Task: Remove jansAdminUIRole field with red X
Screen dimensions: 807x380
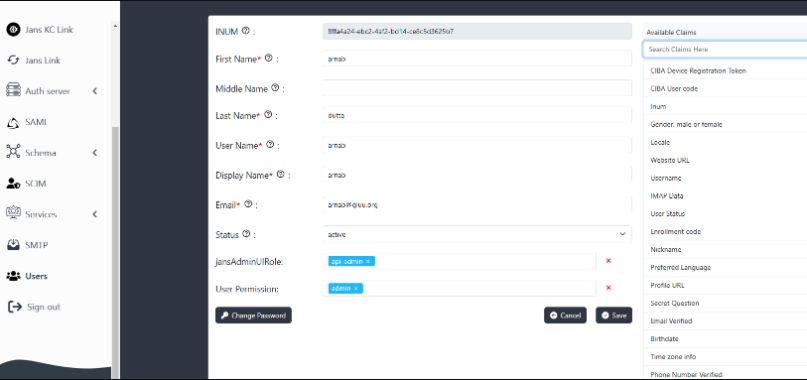Action: (x=608, y=261)
